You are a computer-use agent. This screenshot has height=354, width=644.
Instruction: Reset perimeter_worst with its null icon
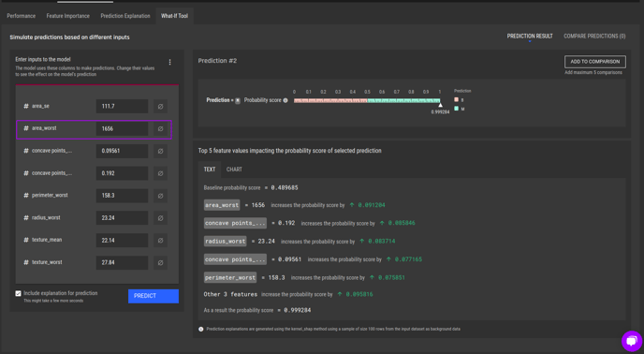point(160,196)
